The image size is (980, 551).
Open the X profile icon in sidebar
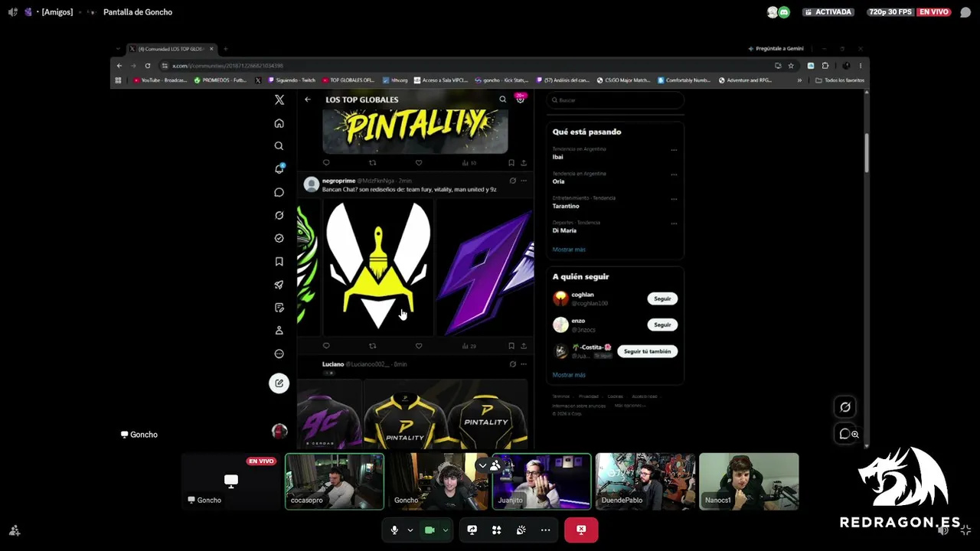pos(279,331)
